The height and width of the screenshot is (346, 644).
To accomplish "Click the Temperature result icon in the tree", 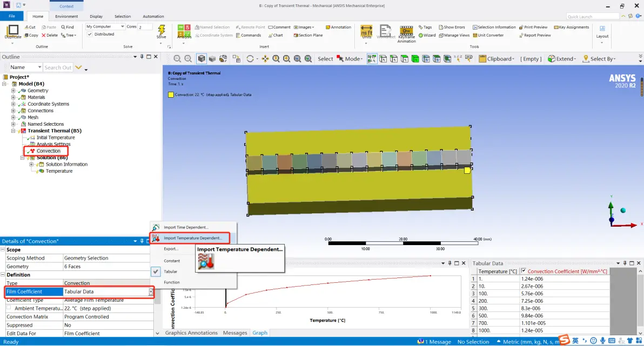I will pyautogui.click(x=42, y=171).
